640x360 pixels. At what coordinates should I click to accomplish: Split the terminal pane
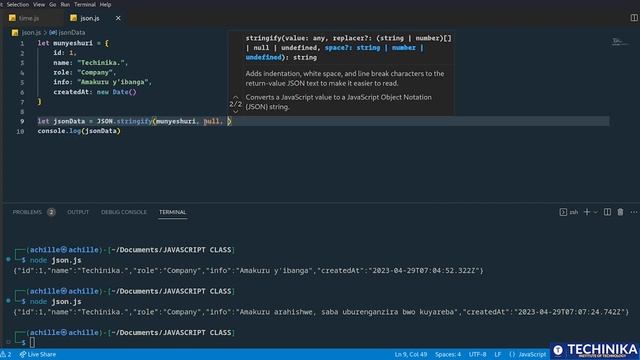(x=607, y=212)
